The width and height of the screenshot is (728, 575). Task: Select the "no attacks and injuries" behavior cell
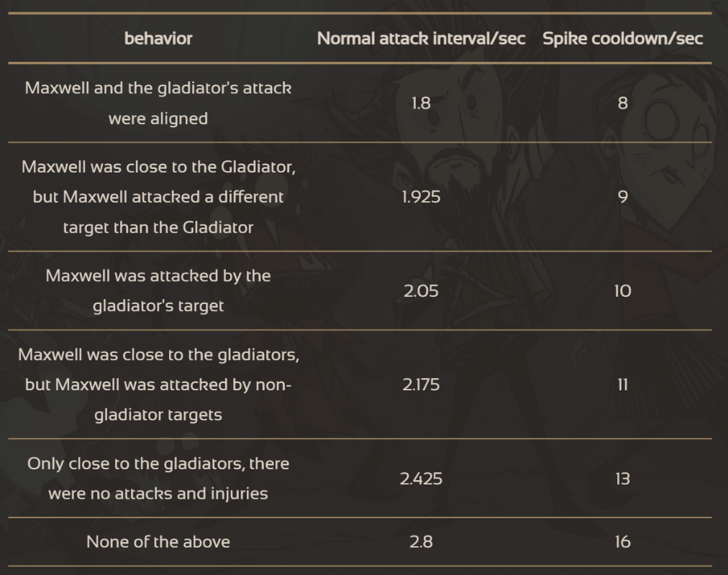coord(158,479)
